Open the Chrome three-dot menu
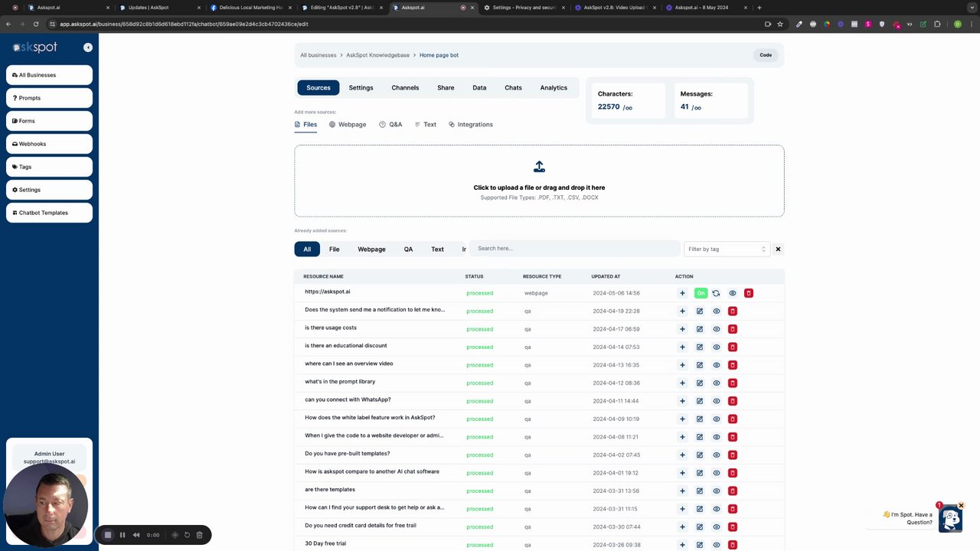980x551 pixels. pyautogui.click(x=971, y=24)
